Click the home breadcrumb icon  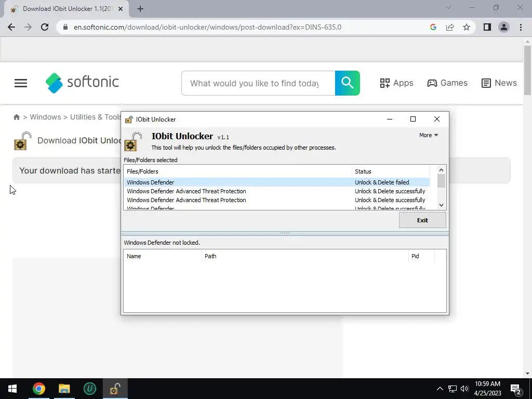(x=16, y=117)
